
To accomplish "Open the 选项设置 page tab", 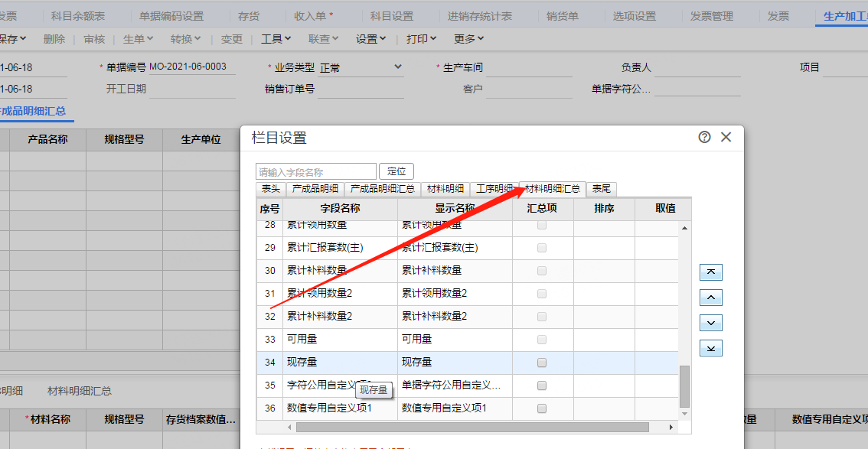I will point(634,17).
